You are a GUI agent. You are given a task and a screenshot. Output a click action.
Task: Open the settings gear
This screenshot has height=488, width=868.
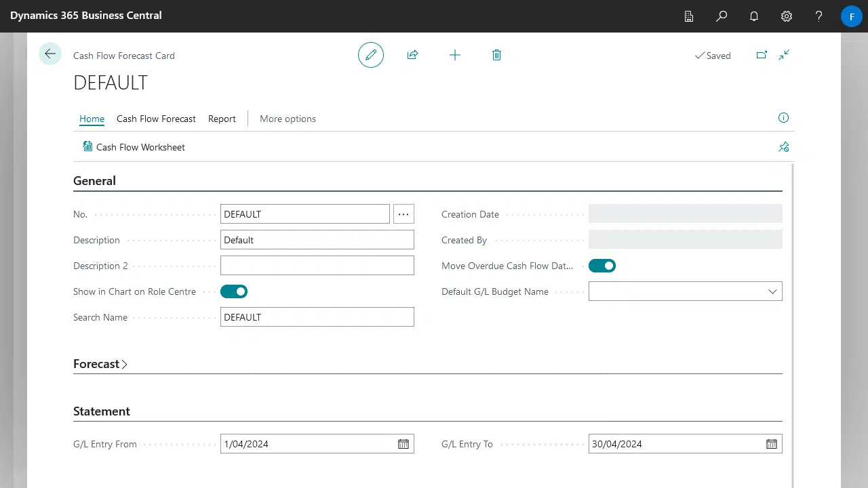coord(787,16)
